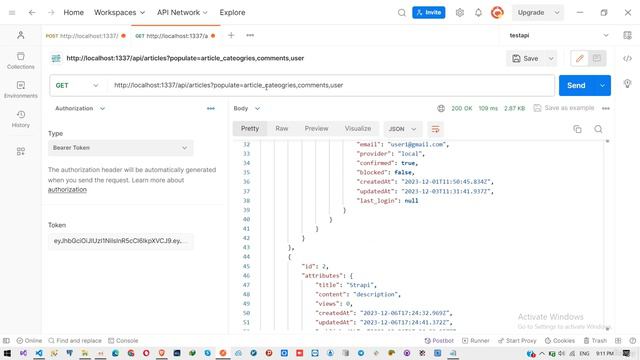Switch request section from Authorization dropdown
Image resolution: width=640 pixels, height=360 pixels.
pyautogui.click(x=80, y=108)
